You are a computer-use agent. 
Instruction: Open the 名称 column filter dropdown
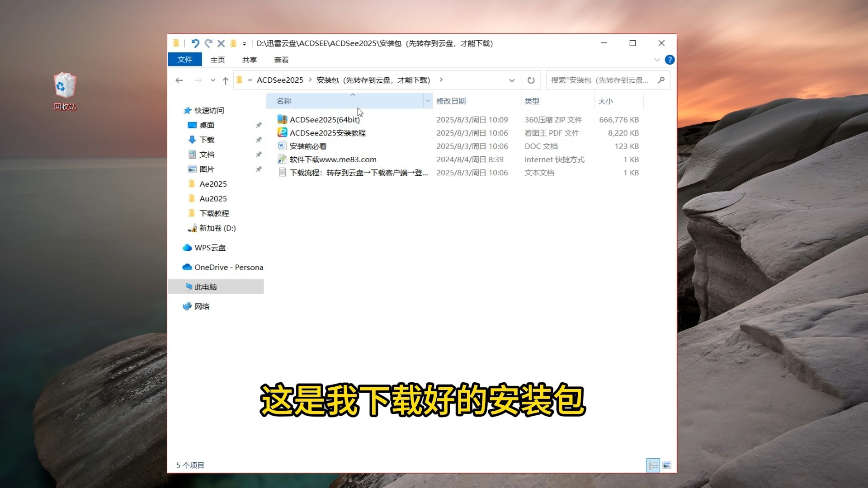[428, 101]
